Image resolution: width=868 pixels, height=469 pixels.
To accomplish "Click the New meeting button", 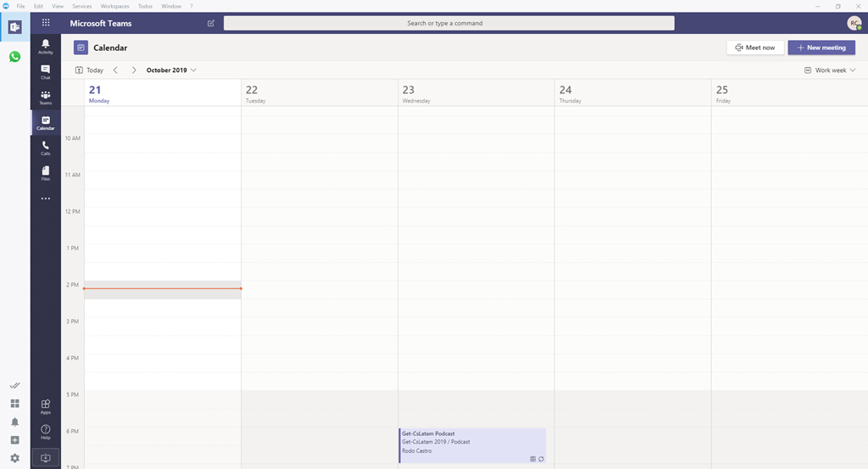I will pos(821,47).
